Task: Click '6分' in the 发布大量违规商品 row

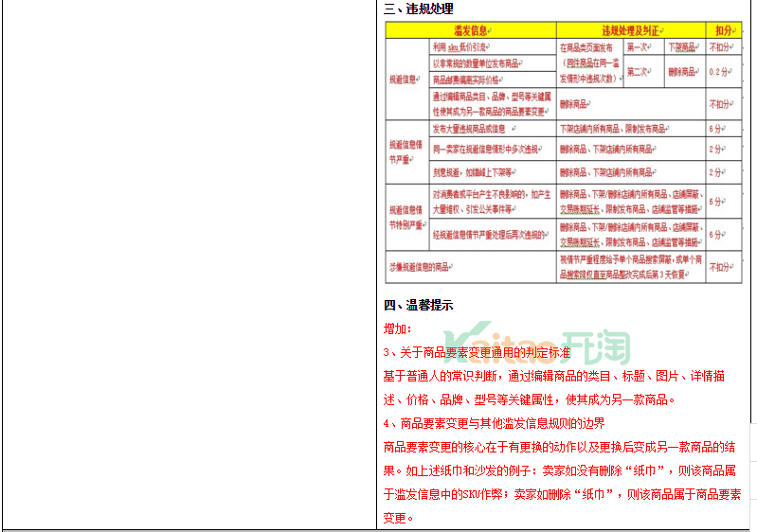Action: pyautogui.click(x=724, y=129)
